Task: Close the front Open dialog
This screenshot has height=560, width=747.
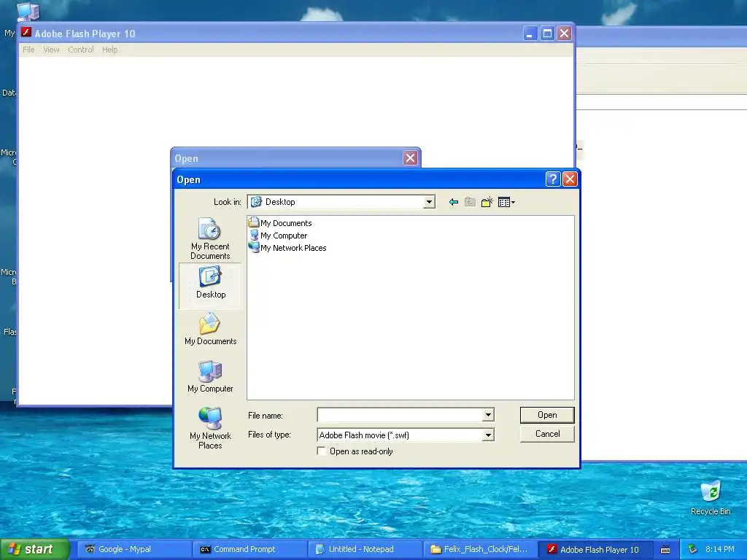Action: point(570,179)
